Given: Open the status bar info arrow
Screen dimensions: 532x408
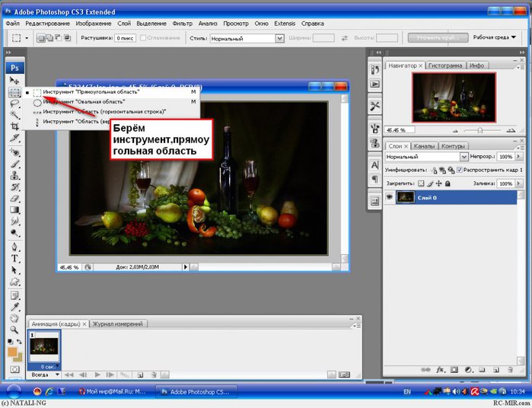Looking at the screenshot, I should click(x=185, y=267).
